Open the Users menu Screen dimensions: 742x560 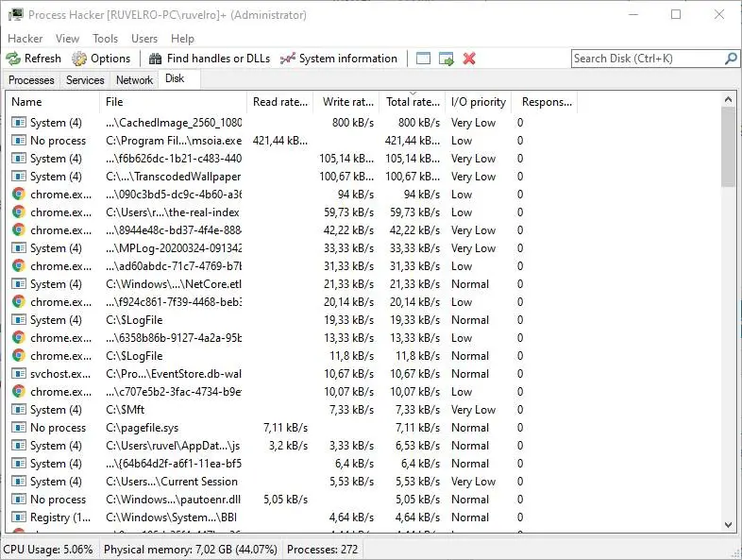(144, 39)
